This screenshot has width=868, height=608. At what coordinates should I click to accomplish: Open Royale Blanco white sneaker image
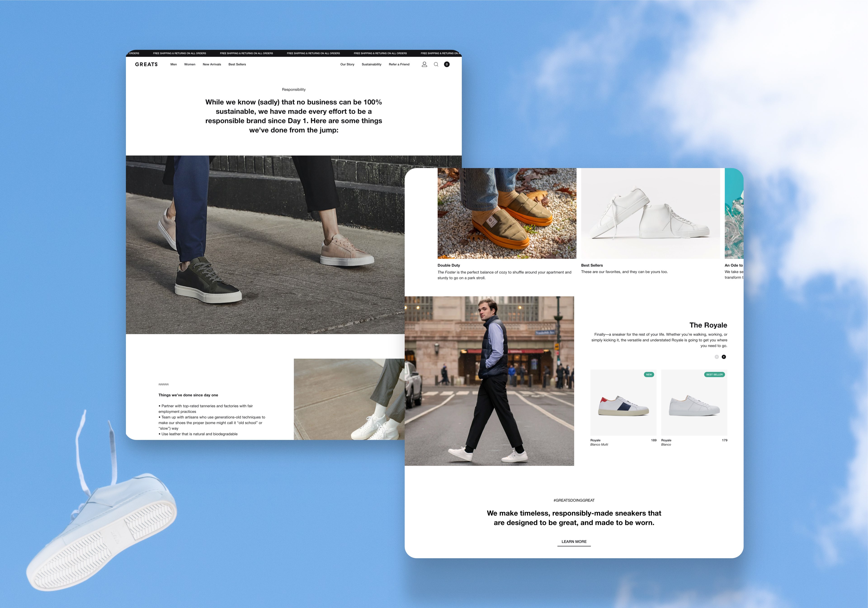pos(694,405)
